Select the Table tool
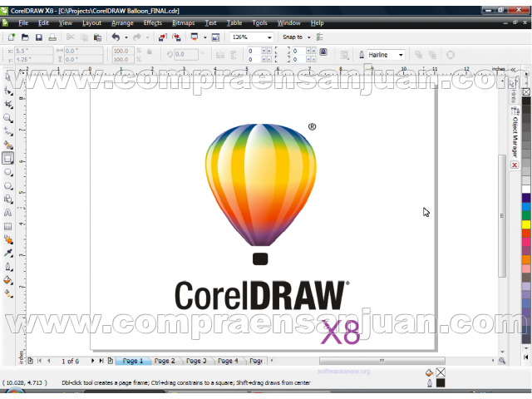Image resolution: width=532 pixels, height=399 pixels. tap(8, 226)
